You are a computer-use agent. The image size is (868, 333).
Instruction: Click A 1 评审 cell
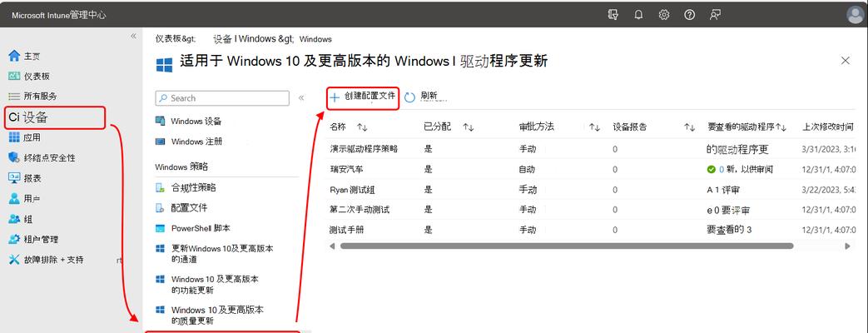(723, 190)
